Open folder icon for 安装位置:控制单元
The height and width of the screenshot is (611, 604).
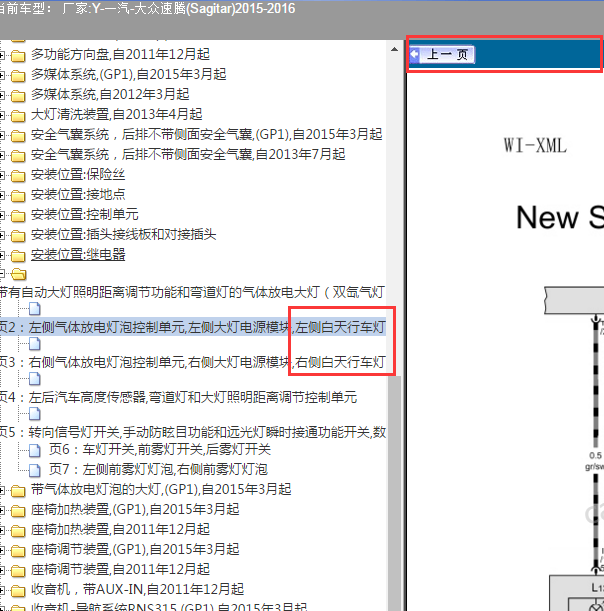[x=18, y=216]
